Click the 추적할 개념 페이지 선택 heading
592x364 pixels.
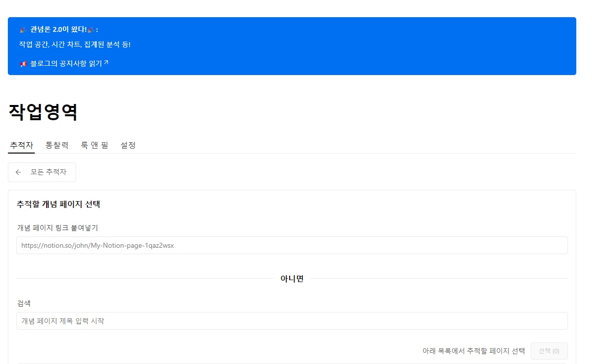58,204
